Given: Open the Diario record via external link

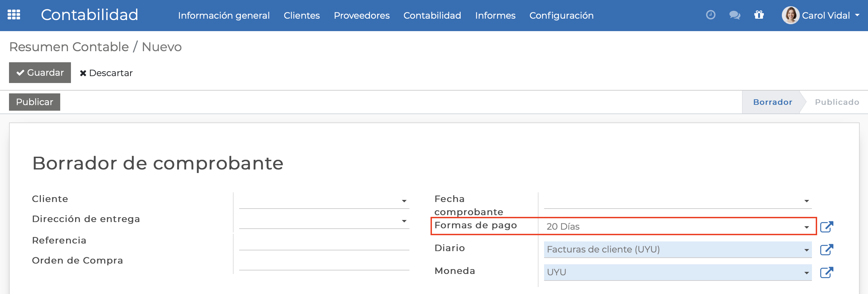Looking at the screenshot, I should click(828, 249).
